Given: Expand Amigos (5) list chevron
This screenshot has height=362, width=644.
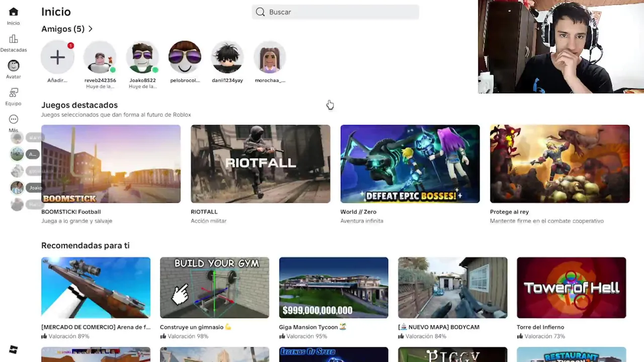Looking at the screenshot, I should 91,29.
